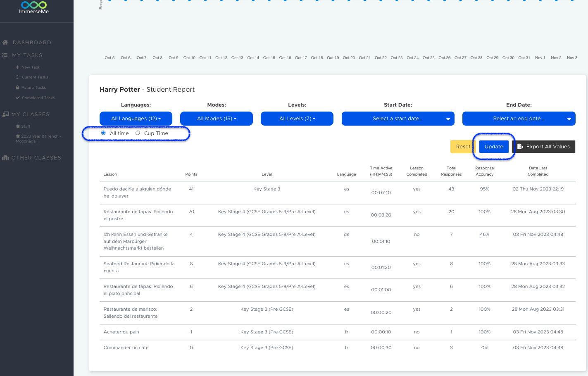
Task: Sort by the Points column header
Action: pyautogui.click(x=191, y=174)
